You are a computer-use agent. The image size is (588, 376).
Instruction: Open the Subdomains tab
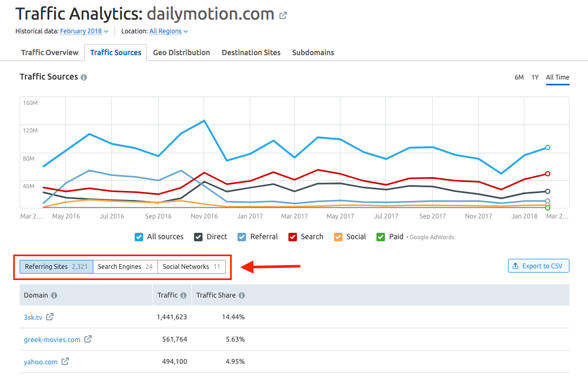pos(313,52)
